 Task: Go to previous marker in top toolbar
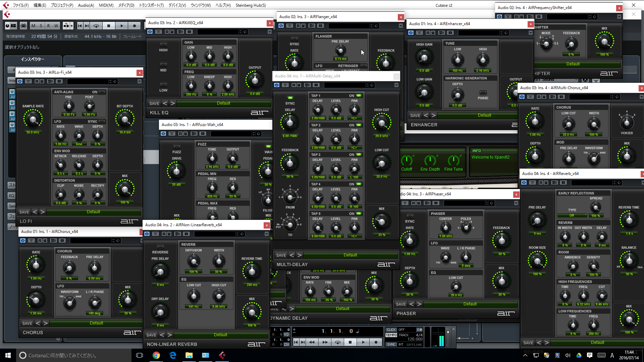(x=80, y=25)
